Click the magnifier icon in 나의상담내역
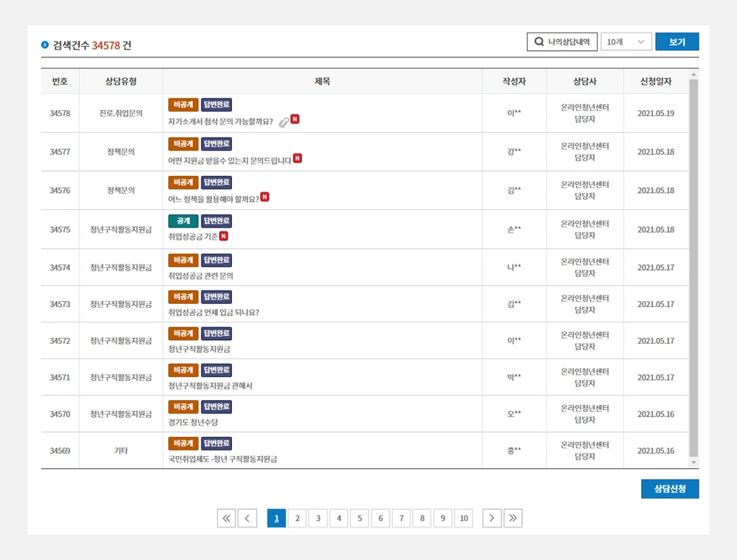The width and height of the screenshot is (737, 560). click(x=539, y=42)
